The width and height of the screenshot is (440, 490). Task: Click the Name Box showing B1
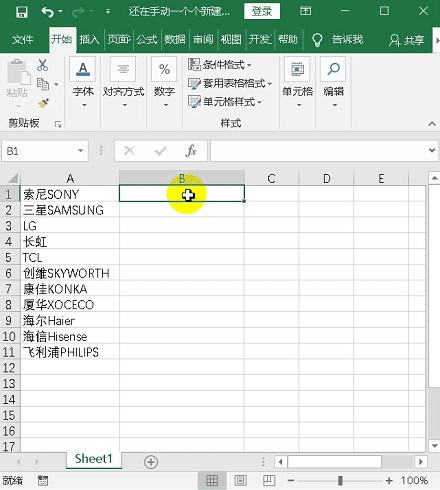39,151
